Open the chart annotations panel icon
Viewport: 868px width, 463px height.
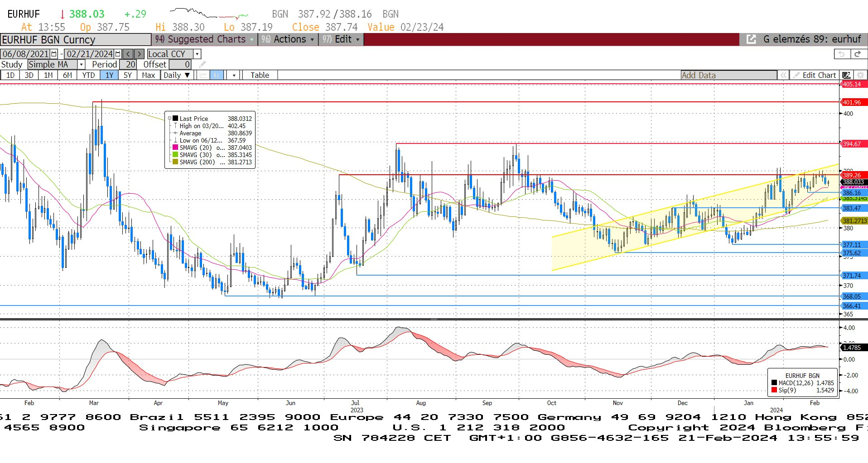point(846,75)
